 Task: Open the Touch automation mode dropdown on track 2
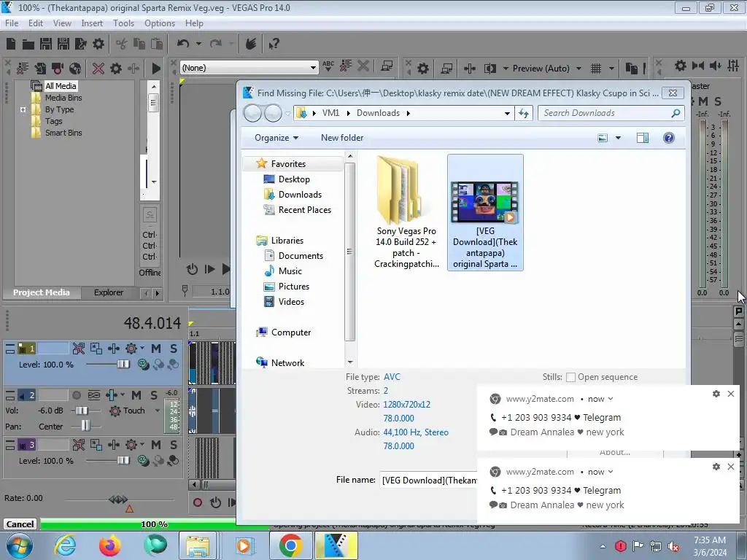pyautogui.click(x=158, y=411)
